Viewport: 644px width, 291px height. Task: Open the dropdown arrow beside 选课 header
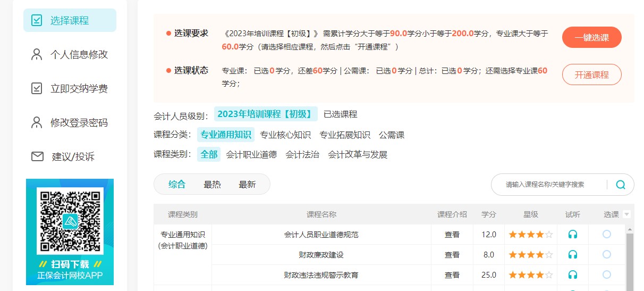pyautogui.click(x=626, y=214)
